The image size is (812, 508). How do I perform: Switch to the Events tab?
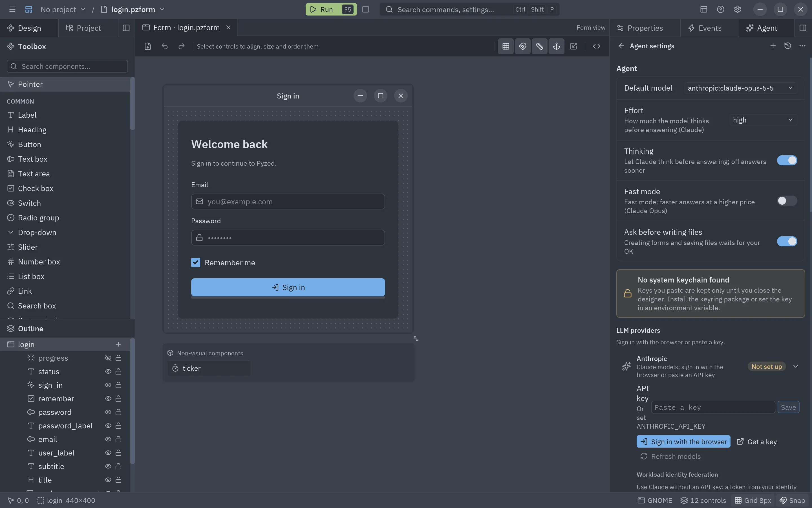(x=709, y=28)
